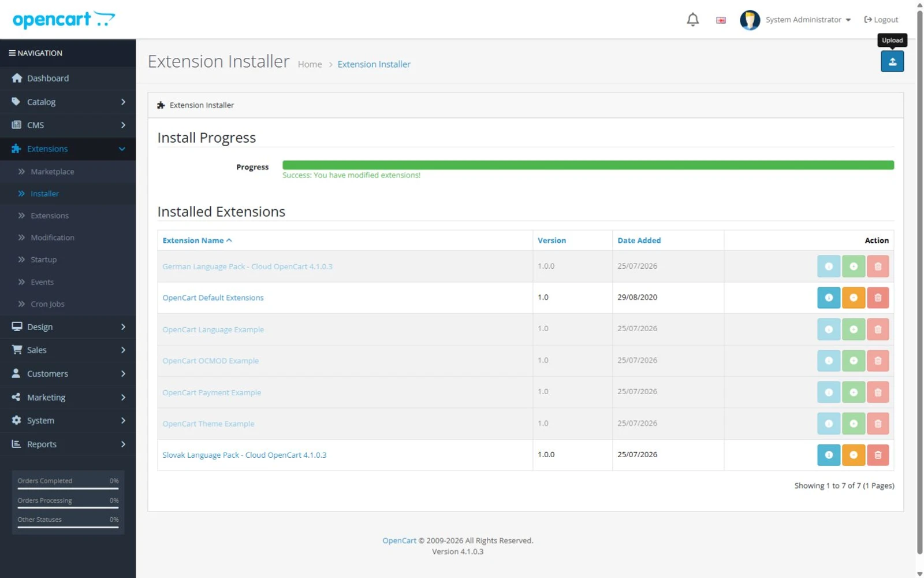Open Installer submenu item
This screenshot has width=924, height=578.
pos(68,194)
